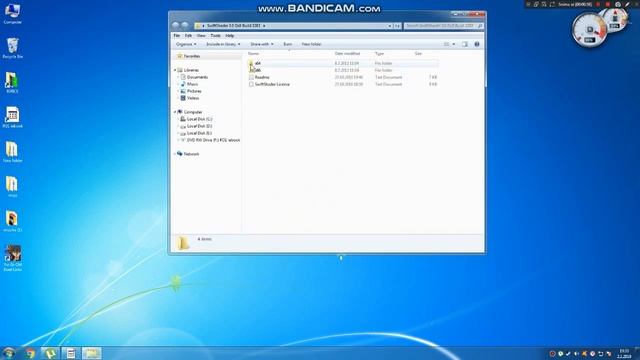Viewport: 640px width, 360px height.
Task: Open the address bar history dropdown
Action: (390, 26)
